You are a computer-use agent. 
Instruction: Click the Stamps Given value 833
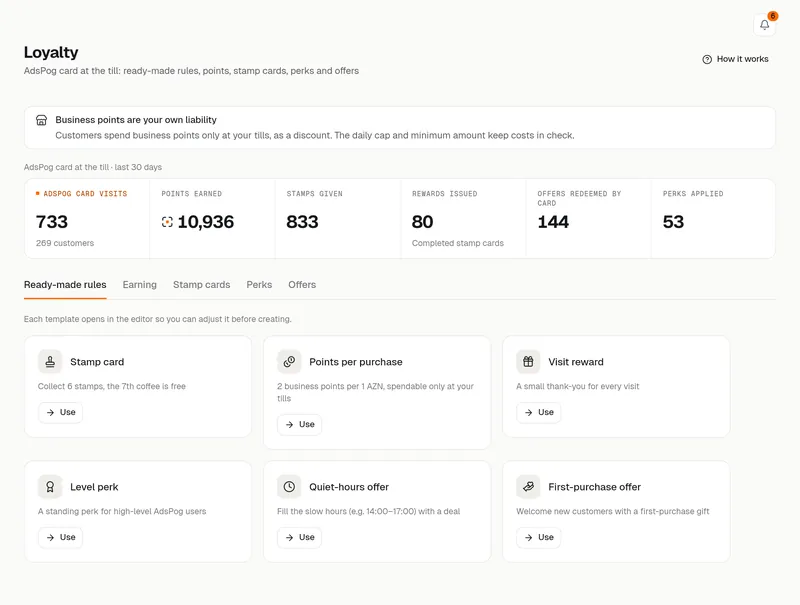click(x=302, y=222)
